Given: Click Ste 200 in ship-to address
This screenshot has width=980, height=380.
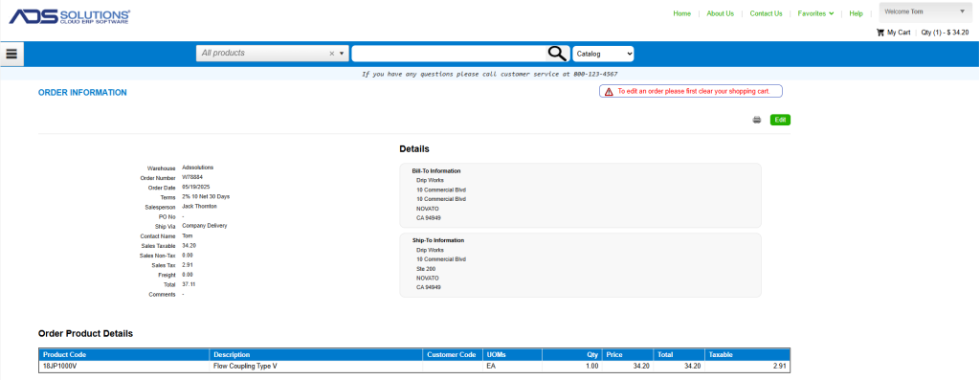Looking at the screenshot, I should 426,269.
